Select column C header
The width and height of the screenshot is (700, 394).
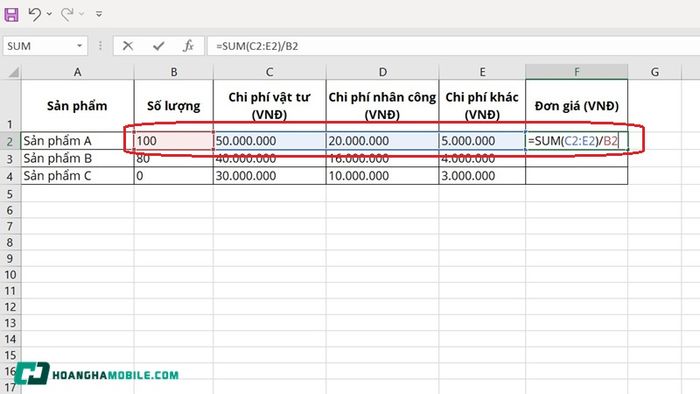[270, 72]
